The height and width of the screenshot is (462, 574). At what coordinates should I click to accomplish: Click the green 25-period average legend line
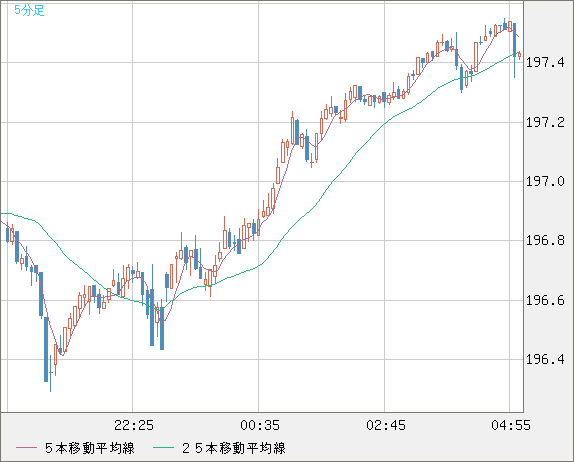click(163, 448)
